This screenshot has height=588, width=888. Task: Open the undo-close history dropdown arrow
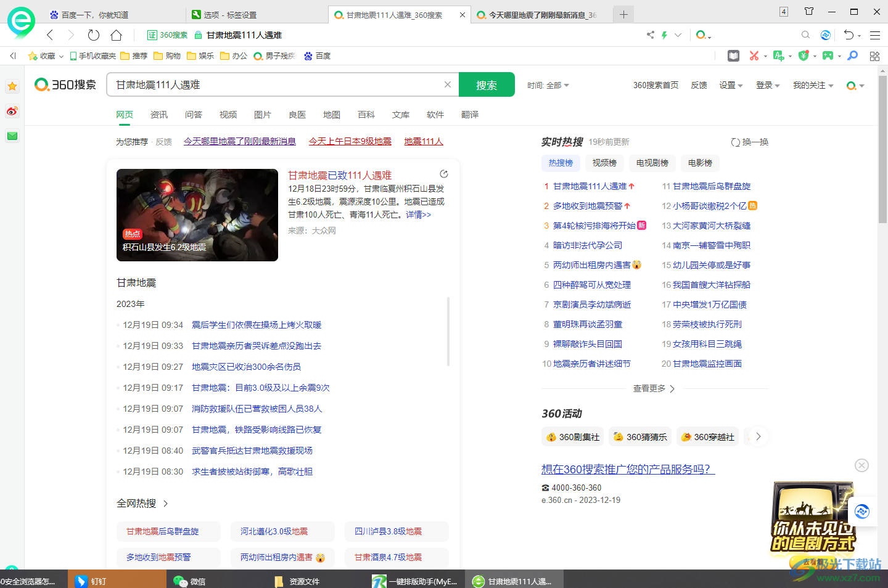coord(858,36)
